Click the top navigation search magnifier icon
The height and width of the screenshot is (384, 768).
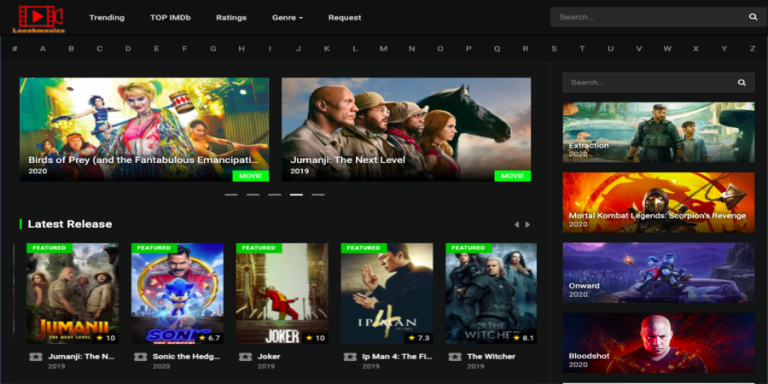point(753,17)
